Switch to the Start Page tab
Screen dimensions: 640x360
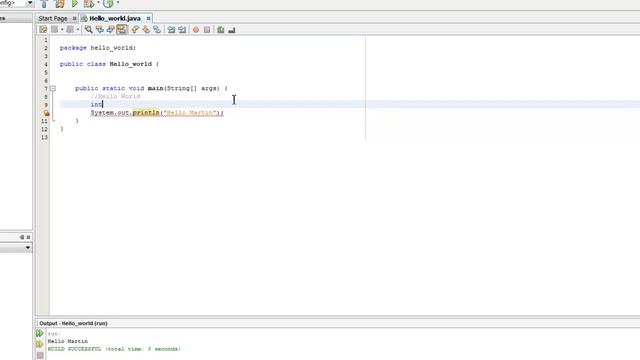(53, 18)
